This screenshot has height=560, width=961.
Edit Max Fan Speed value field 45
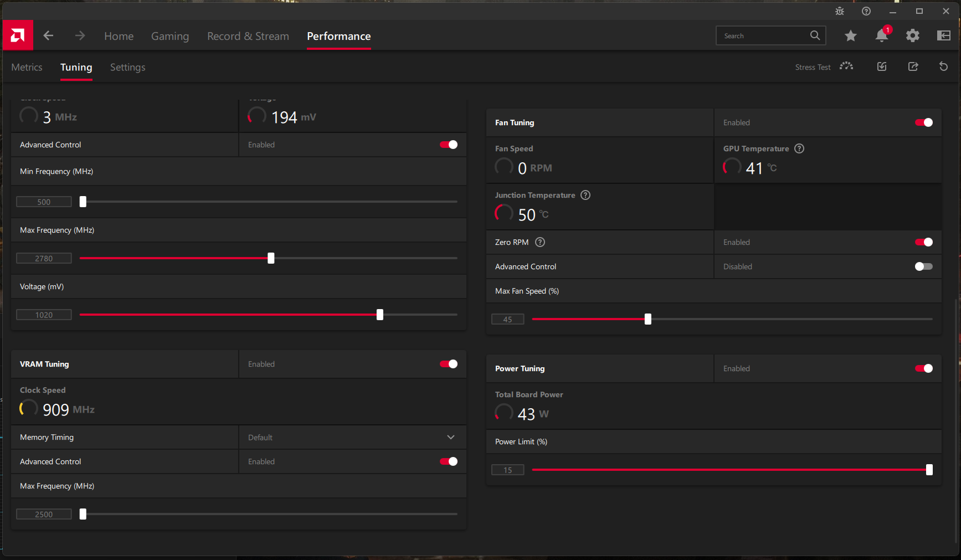point(508,319)
